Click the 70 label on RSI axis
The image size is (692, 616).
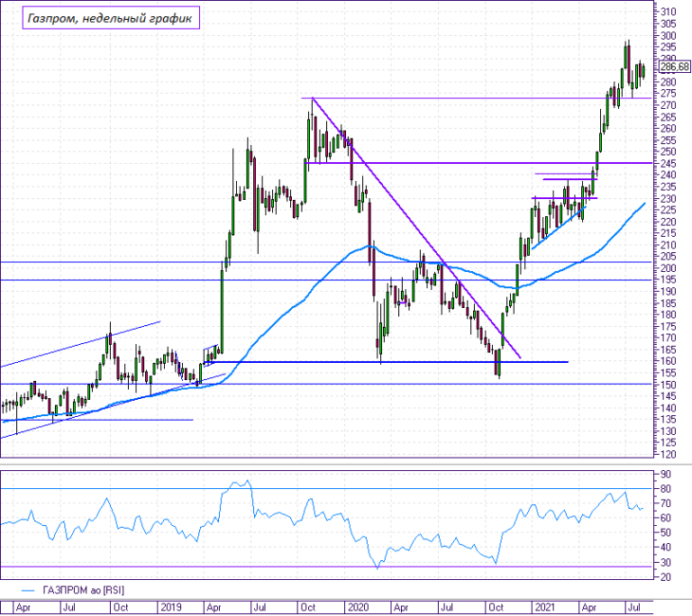pyautogui.click(x=665, y=503)
